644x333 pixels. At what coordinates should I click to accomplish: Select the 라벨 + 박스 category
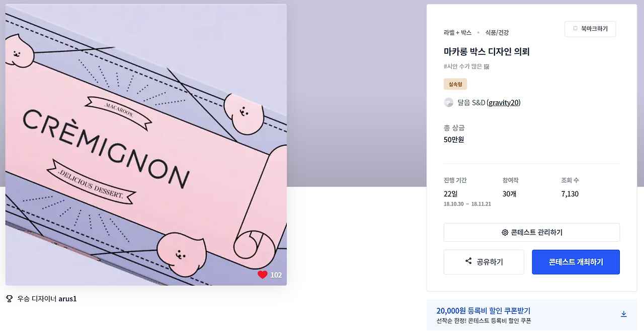(457, 32)
